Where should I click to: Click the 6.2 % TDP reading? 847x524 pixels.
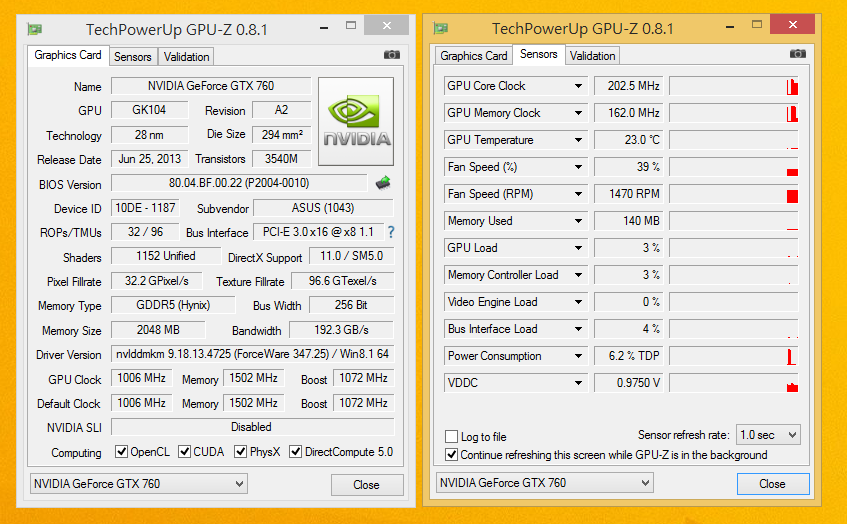tap(629, 356)
